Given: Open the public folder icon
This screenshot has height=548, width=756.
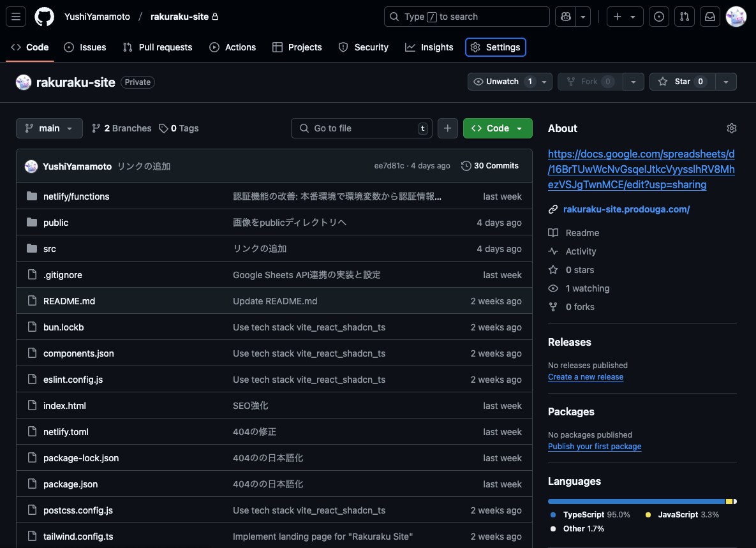Looking at the screenshot, I should tap(32, 222).
